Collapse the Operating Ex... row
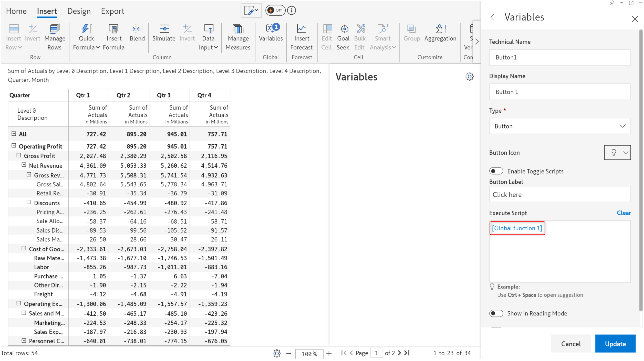Image resolution: width=644 pixels, height=361 pixels. 19,303
